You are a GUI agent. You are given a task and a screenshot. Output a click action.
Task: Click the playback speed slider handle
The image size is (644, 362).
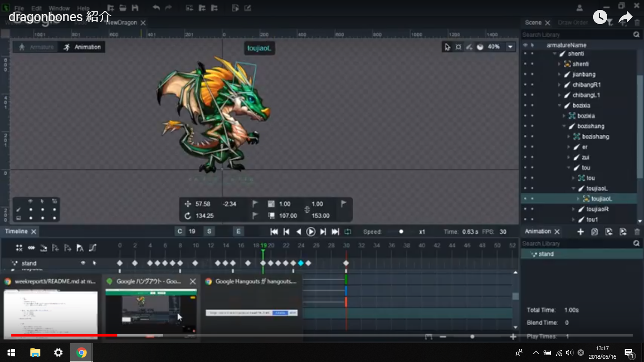tap(401, 231)
